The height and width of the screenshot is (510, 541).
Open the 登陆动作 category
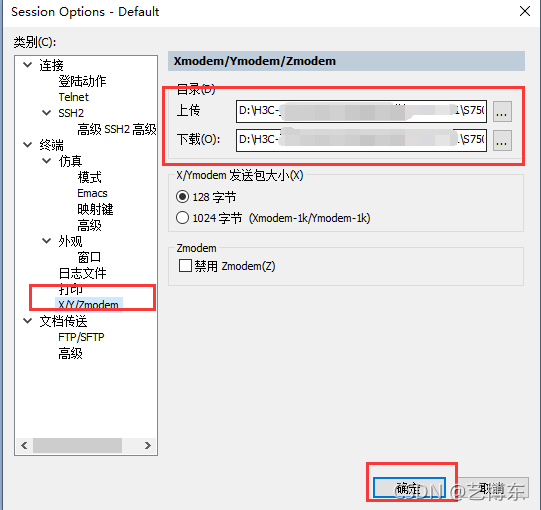[x=82, y=81]
